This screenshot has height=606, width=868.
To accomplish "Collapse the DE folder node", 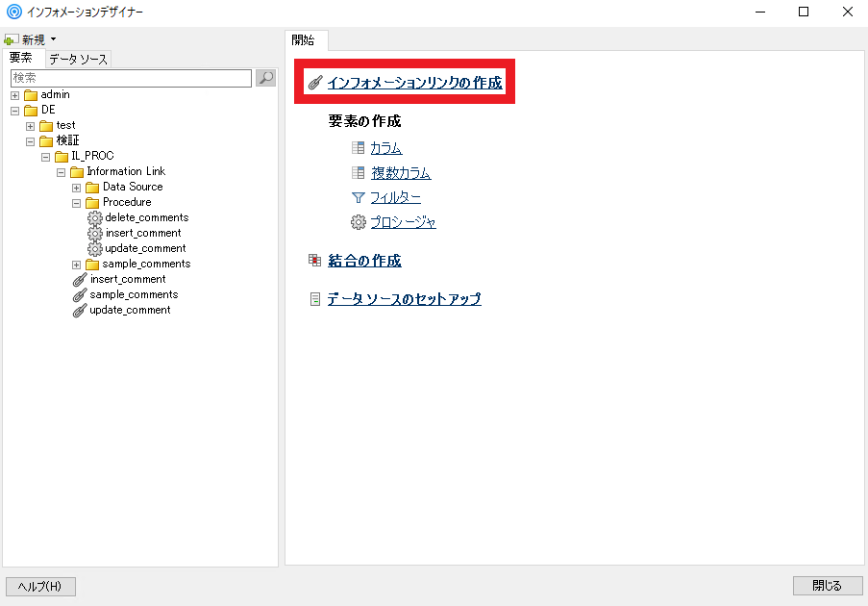I will [15, 111].
